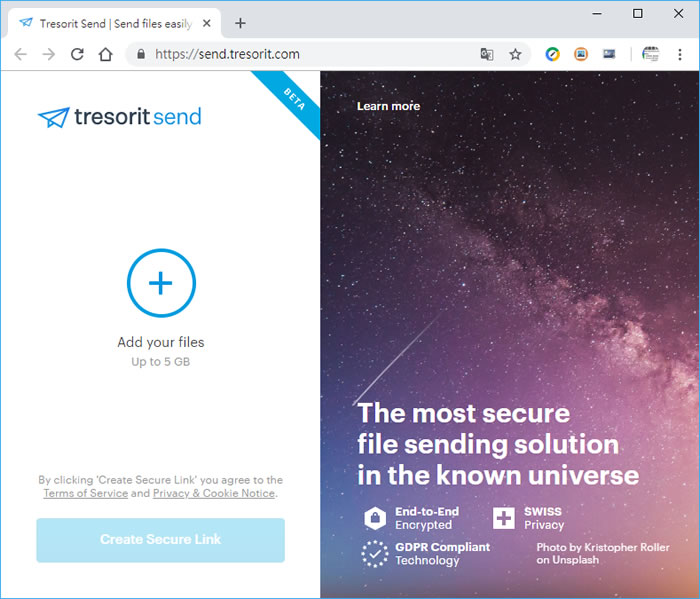700x599 pixels.
Task: Open a new browser tab
Action: (240, 23)
